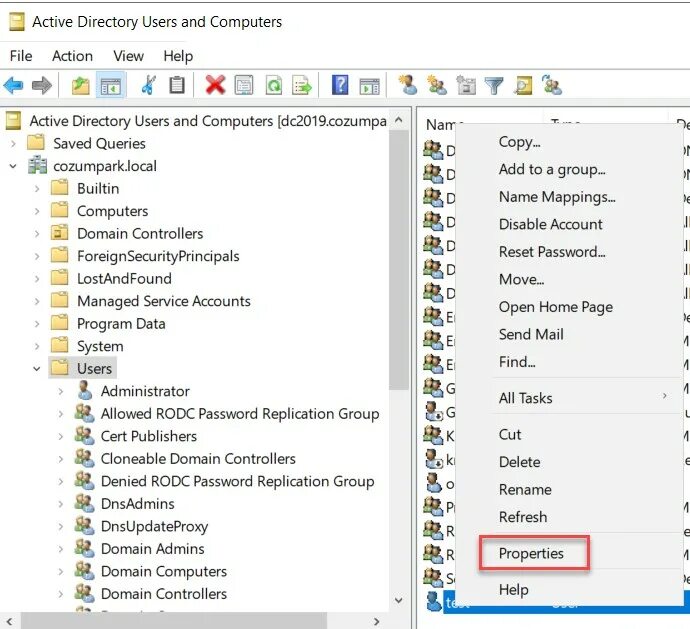This screenshot has width=690, height=629.
Task: Open the Action menu
Action: click(72, 56)
